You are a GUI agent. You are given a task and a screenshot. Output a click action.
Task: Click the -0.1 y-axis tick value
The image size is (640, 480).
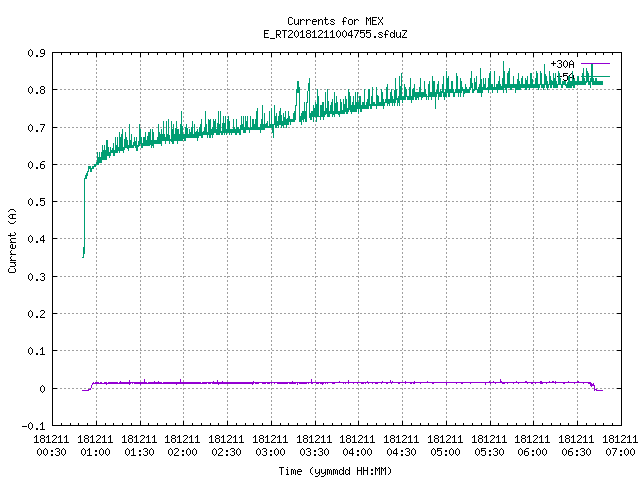tap(33, 426)
